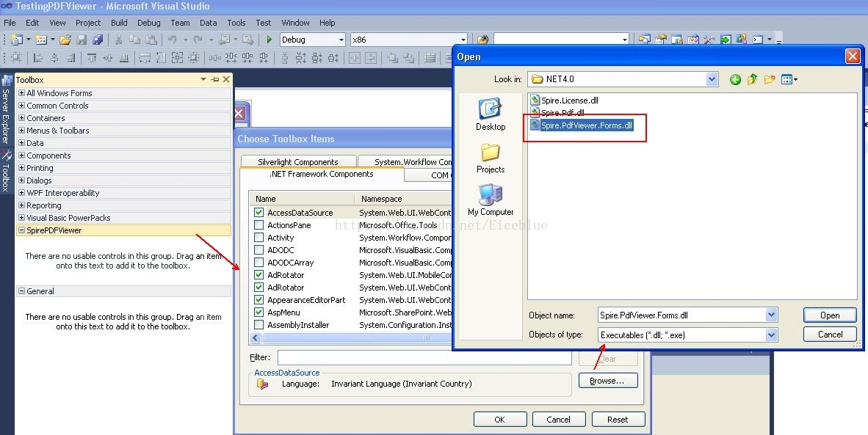Select My Computer in the places bar
Image resolution: width=868 pixels, height=435 pixels.
coord(491,200)
